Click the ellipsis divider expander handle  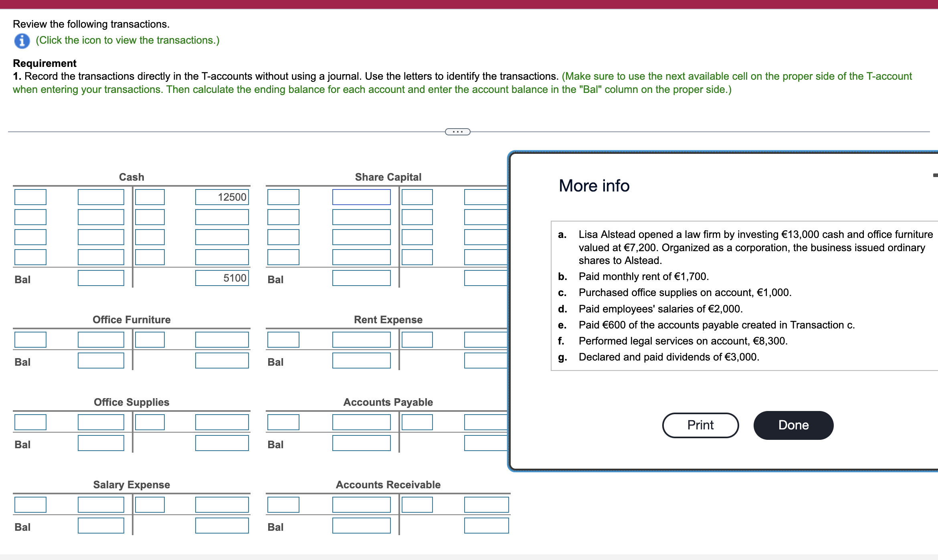457,132
